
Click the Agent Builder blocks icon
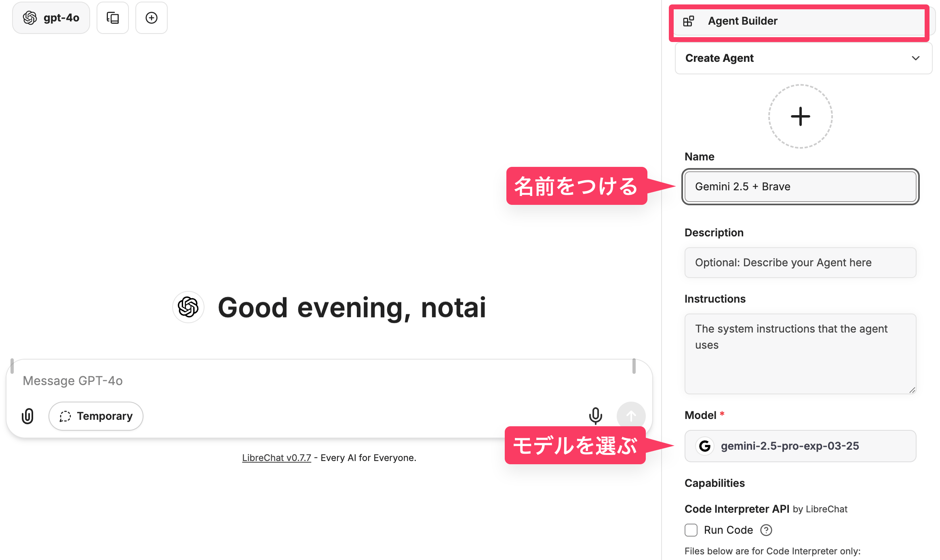[x=689, y=21]
